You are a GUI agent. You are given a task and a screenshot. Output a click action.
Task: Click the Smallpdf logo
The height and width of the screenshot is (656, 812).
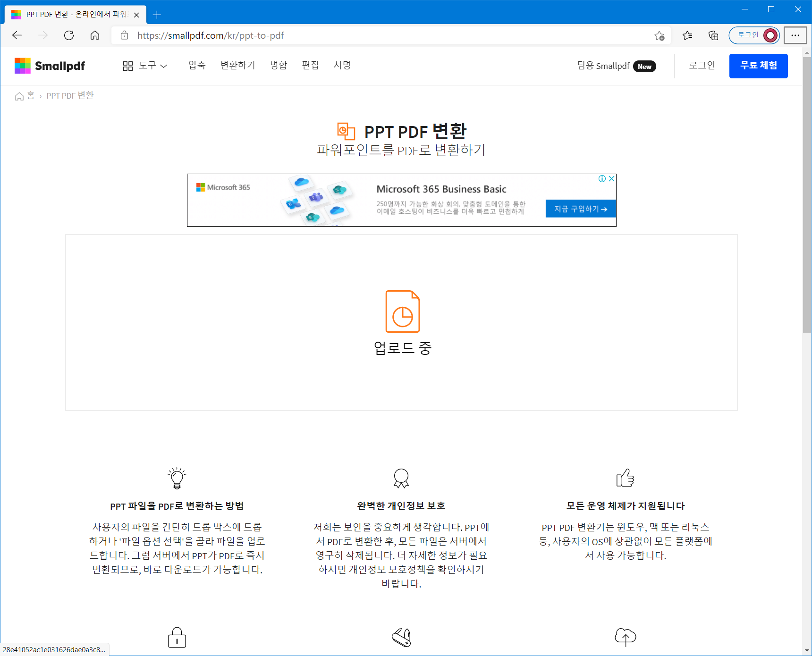pyautogui.click(x=50, y=66)
